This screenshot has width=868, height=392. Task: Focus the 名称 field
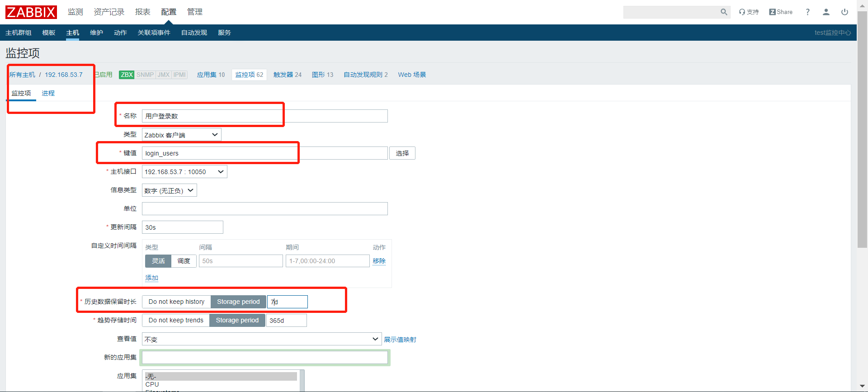coord(264,116)
